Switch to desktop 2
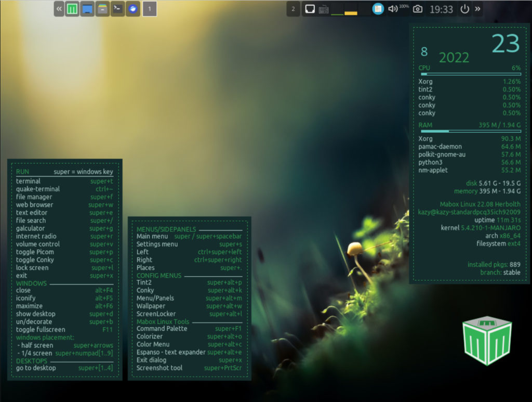532x402 pixels. [x=294, y=9]
